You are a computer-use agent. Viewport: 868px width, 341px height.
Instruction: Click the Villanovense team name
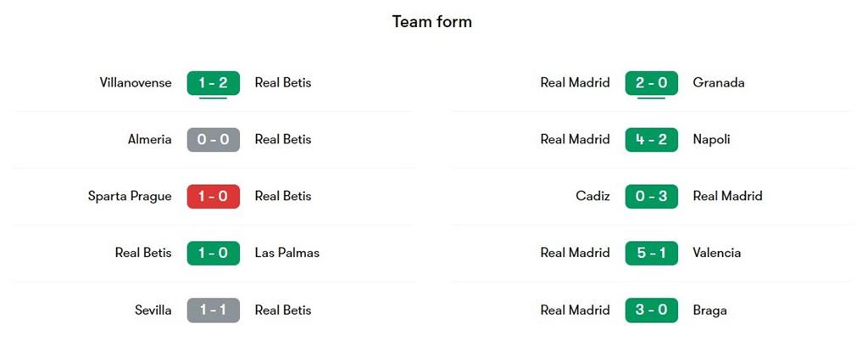136,83
